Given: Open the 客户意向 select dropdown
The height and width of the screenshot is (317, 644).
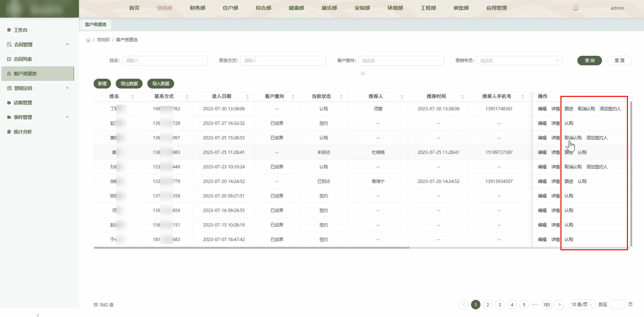Looking at the screenshot, I should (401, 61).
